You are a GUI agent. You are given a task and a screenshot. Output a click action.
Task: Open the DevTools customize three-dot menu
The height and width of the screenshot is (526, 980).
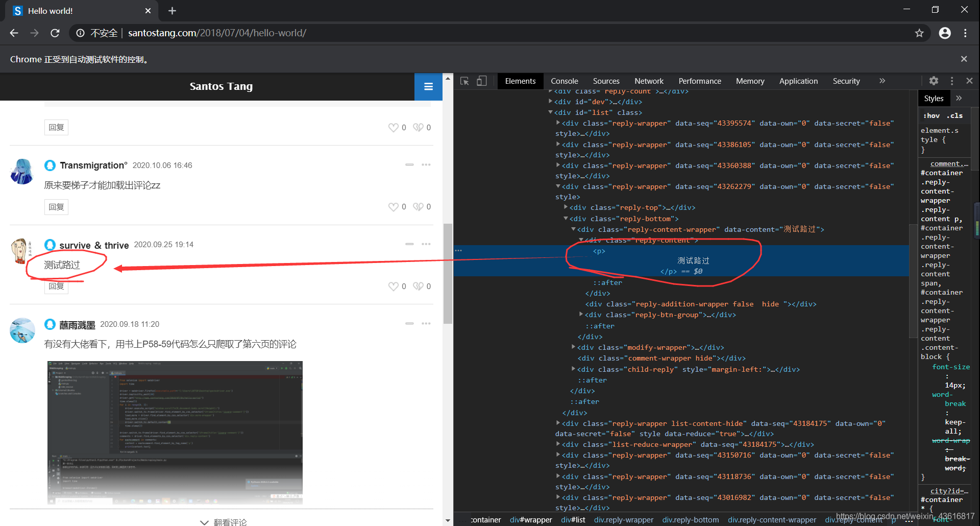coord(951,81)
